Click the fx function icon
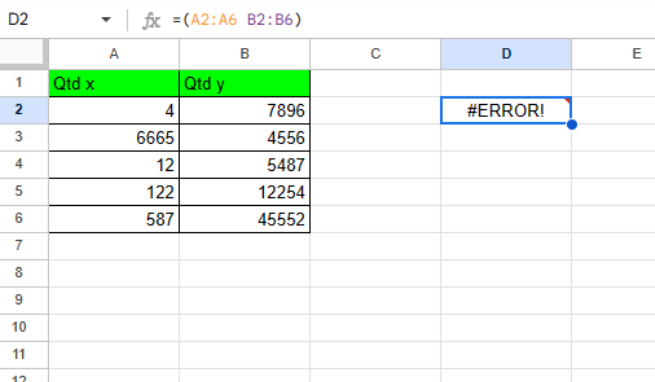 151,20
